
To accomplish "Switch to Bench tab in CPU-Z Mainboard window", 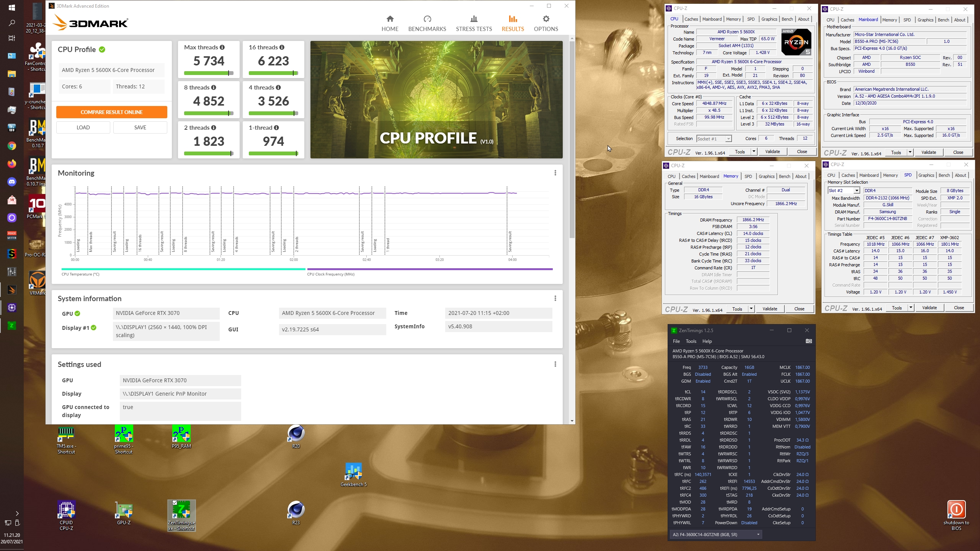I will 943,20.
